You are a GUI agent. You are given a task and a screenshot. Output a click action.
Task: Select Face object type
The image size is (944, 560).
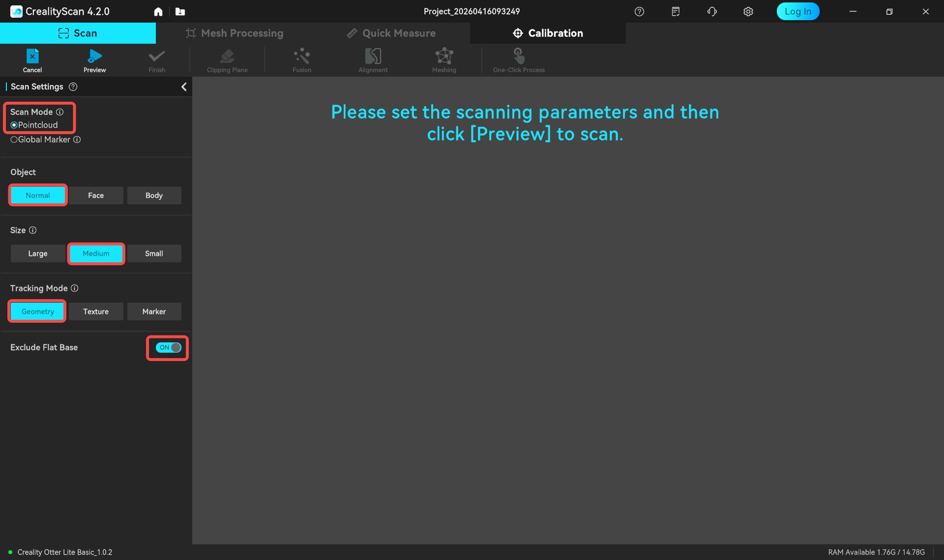(x=96, y=196)
